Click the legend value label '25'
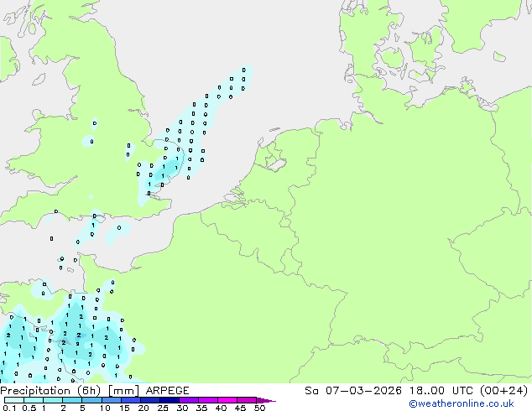Image resolution: width=532 pixels, height=411 pixels. [163, 408]
